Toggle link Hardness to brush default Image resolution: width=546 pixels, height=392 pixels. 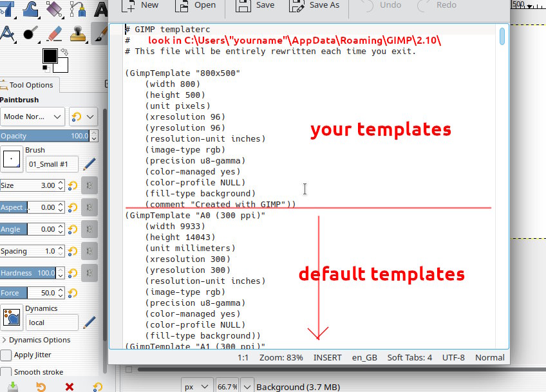[x=89, y=273]
